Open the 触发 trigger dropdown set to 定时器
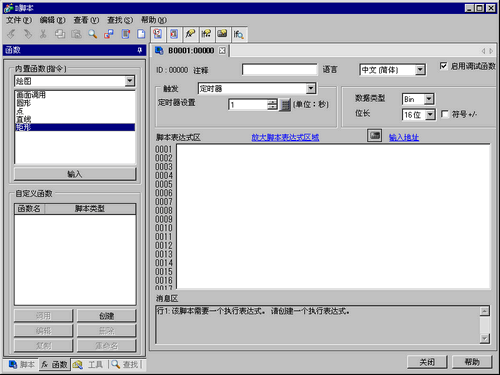This screenshot has width=500, height=375. [310, 88]
